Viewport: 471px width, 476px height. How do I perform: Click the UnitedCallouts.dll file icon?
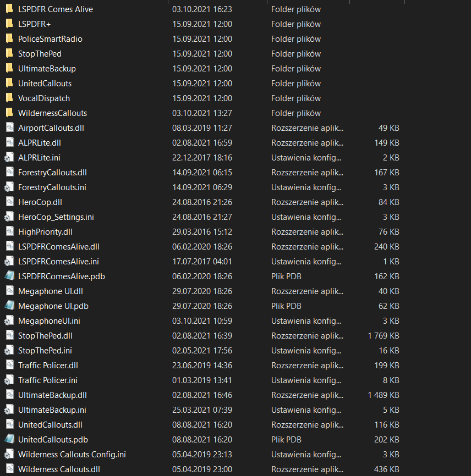point(9,424)
